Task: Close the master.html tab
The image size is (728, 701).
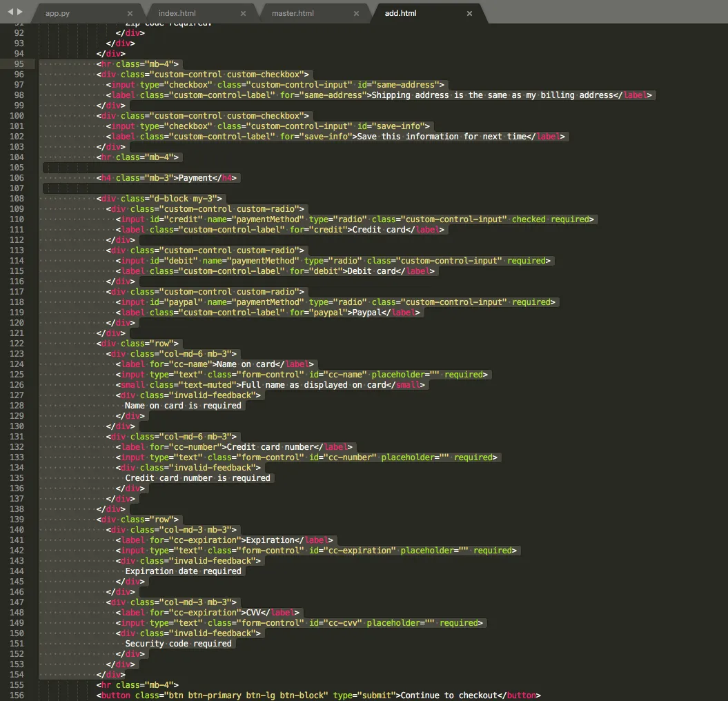Action: pyautogui.click(x=356, y=14)
